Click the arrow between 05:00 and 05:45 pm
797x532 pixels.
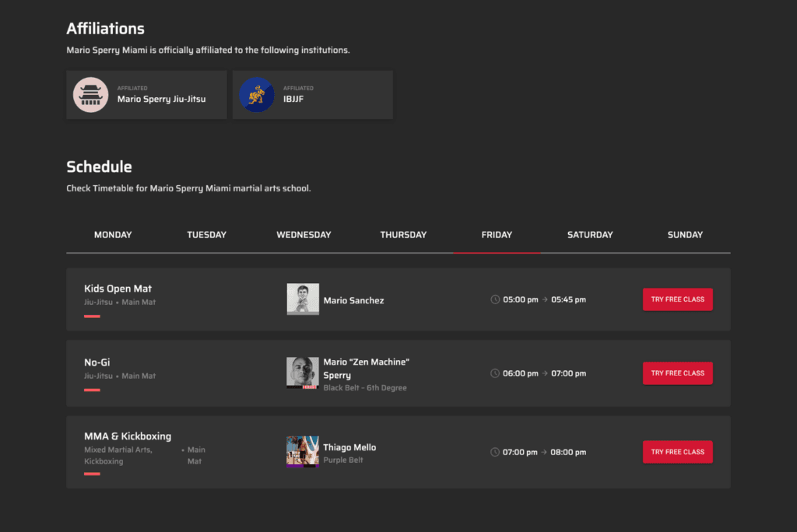tap(543, 299)
